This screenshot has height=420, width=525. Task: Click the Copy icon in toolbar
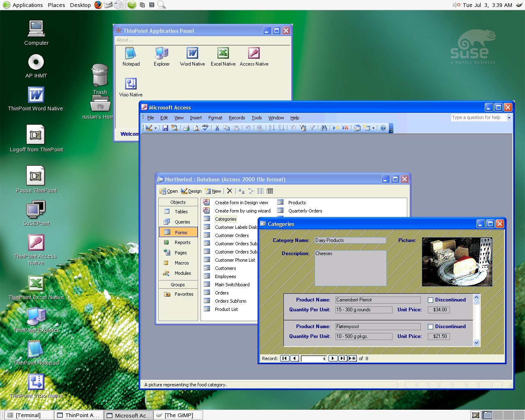pyautogui.click(x=226, y=128)
